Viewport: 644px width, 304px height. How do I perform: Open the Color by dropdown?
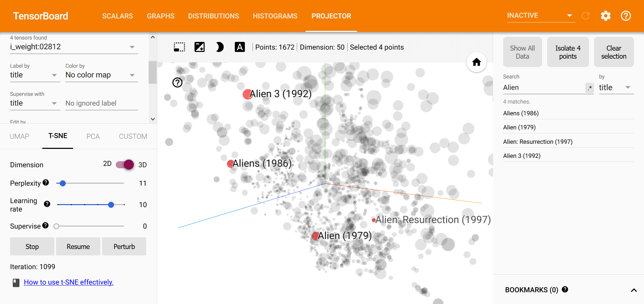pos(101,75)
